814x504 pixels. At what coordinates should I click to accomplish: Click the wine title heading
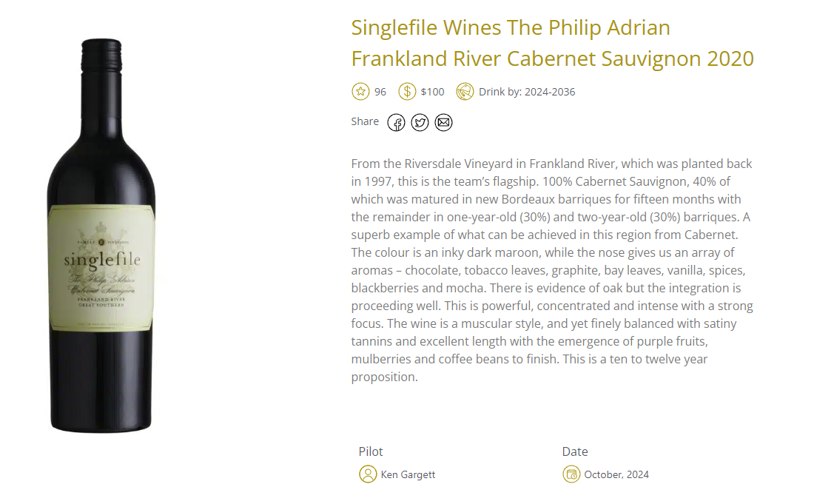(552, 43)
